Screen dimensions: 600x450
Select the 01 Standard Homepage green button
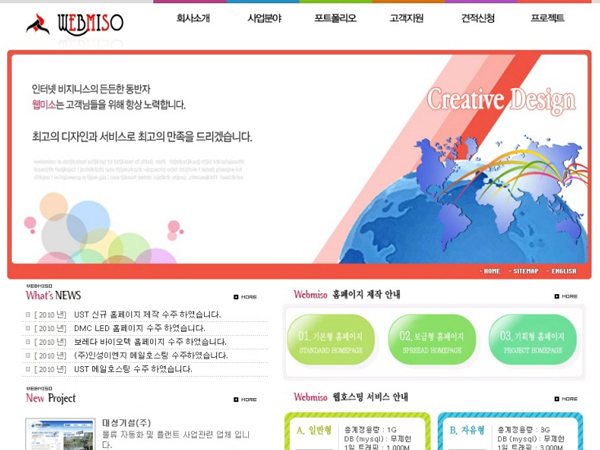(x=331, y=341)
